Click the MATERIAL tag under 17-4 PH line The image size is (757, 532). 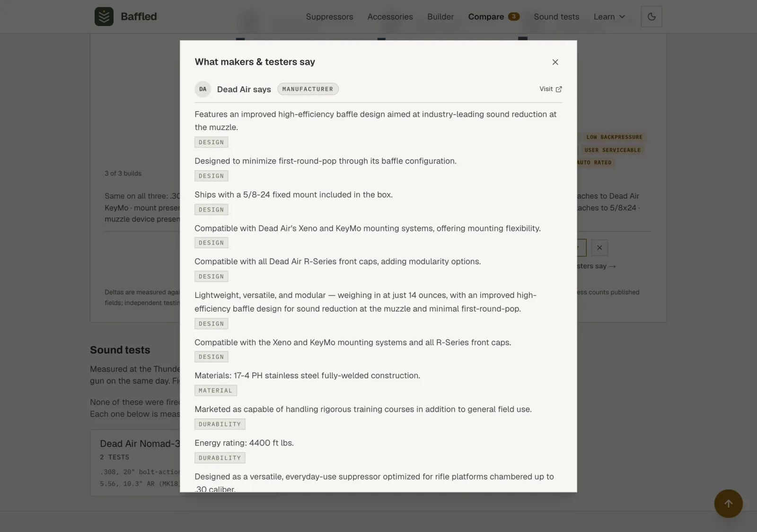216,391
